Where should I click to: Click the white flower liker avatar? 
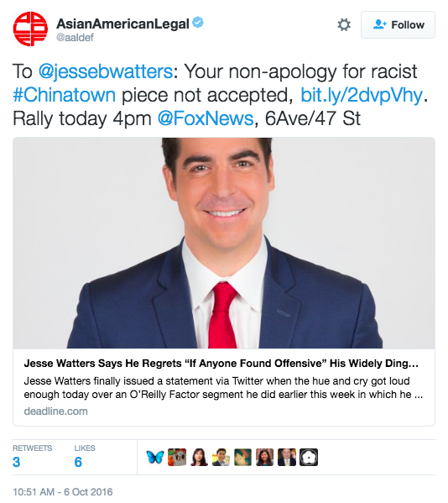tap(309, 457)
